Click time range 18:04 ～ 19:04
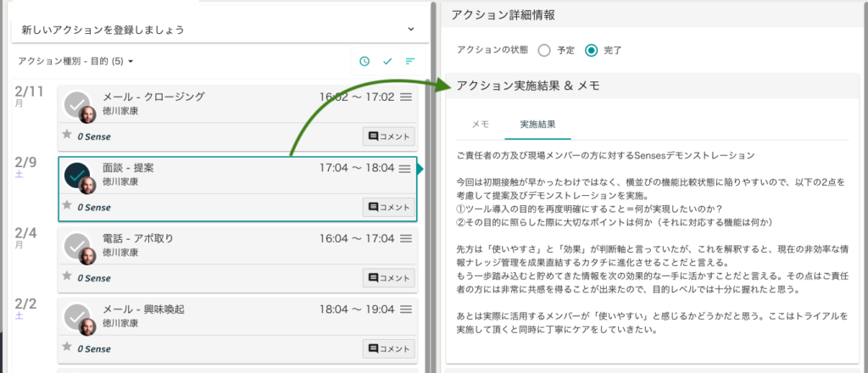Screen dimensions: 868x373 pyautogui.click(x=357, y=309)
